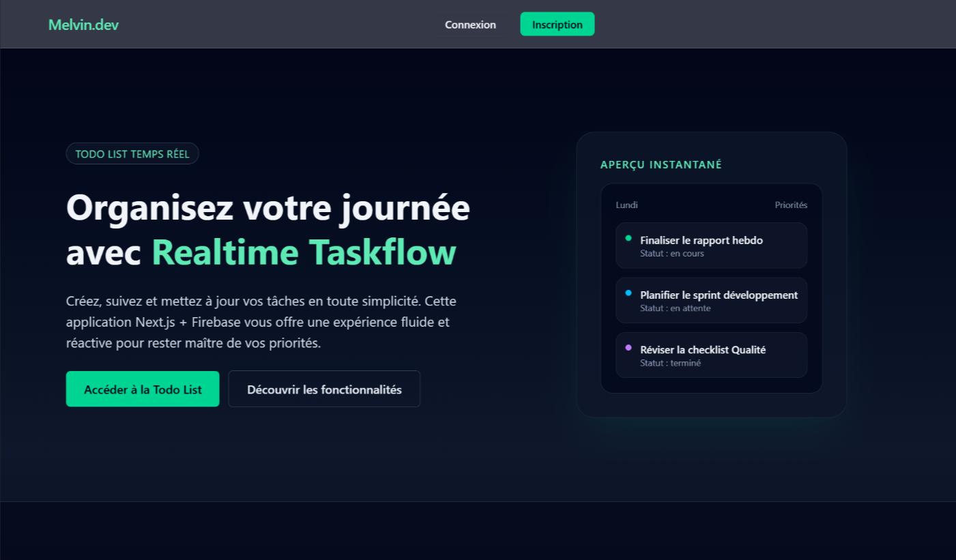
Task: Select the 'Finaliser le rapport hebdo' task card
Action: [711, 245]
